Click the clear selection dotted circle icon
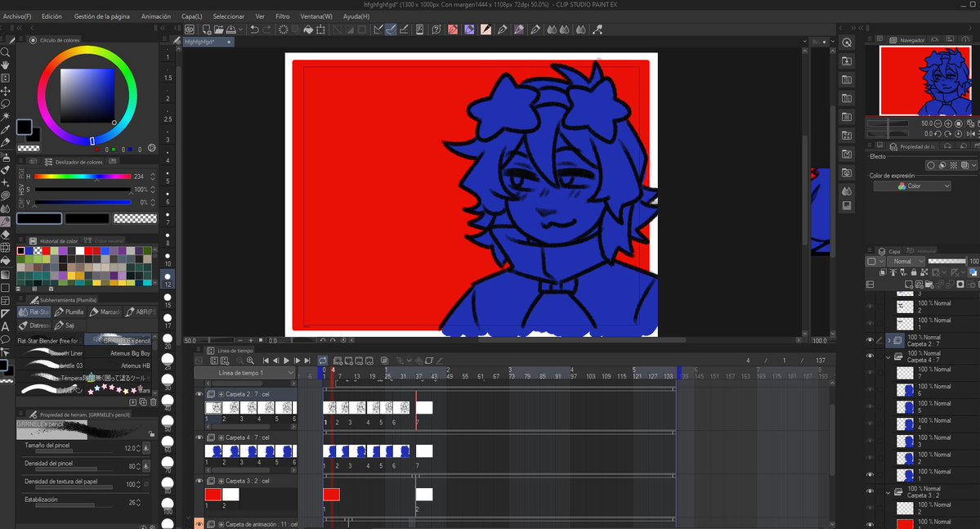 coord(283,29)
